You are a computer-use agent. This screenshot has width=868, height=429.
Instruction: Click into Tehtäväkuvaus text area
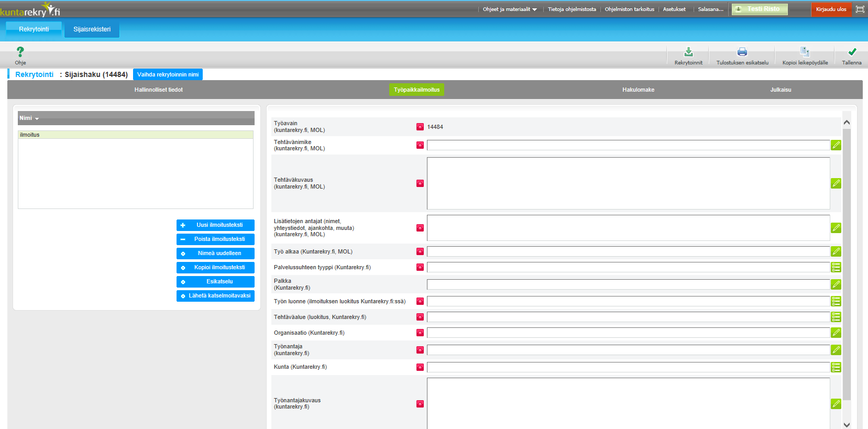(x=628, y=183)
